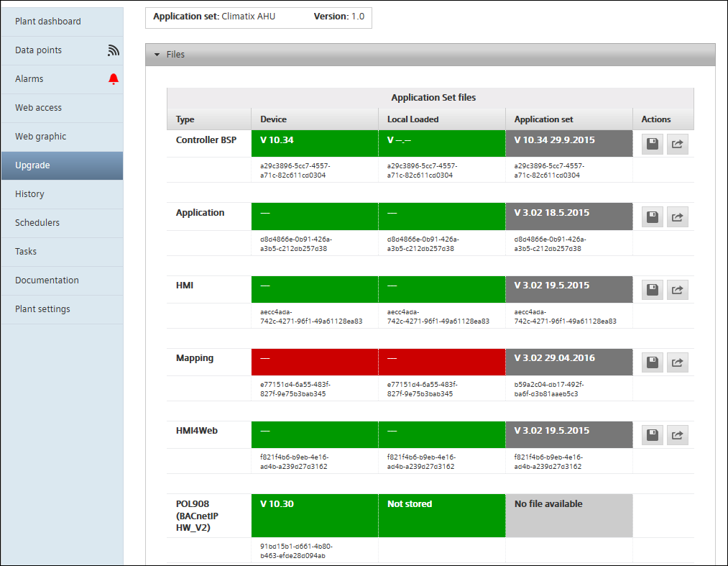
Task: Click the export icon in HMI4Web row
Action: 678,435
